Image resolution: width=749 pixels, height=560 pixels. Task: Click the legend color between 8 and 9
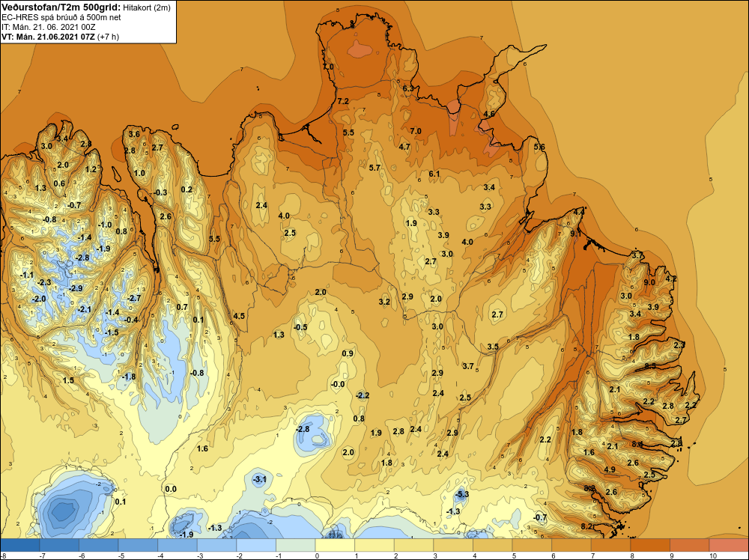[651, 545]
